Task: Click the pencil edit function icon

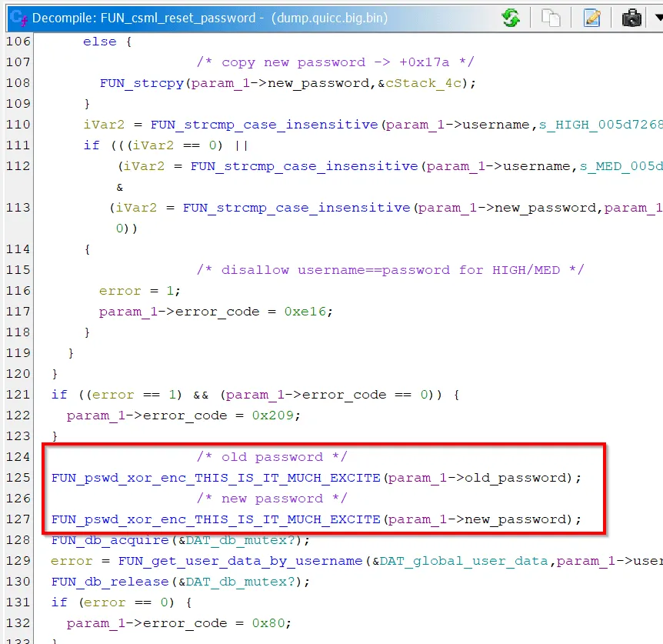Action: click(x=591, y=18)
